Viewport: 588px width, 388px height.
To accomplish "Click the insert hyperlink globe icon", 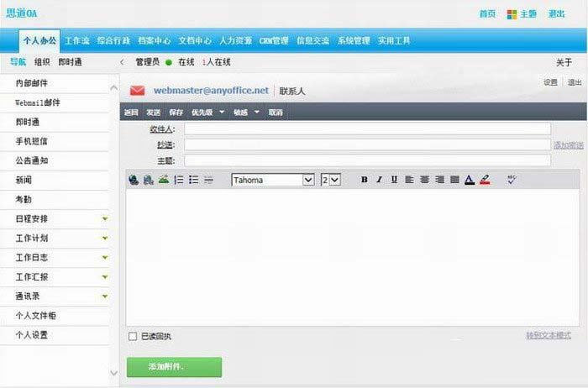I will [133, 180].
